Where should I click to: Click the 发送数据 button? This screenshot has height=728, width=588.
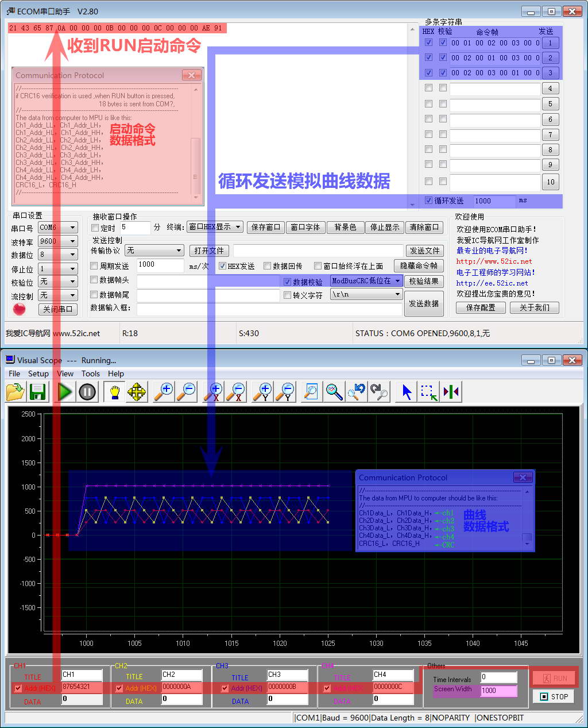tap(424, 303)
